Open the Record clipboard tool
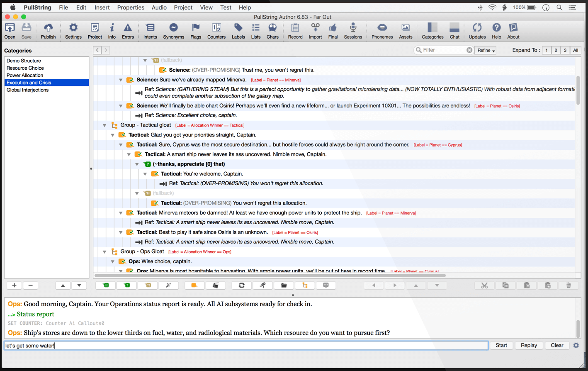 [x=295, y=31]
